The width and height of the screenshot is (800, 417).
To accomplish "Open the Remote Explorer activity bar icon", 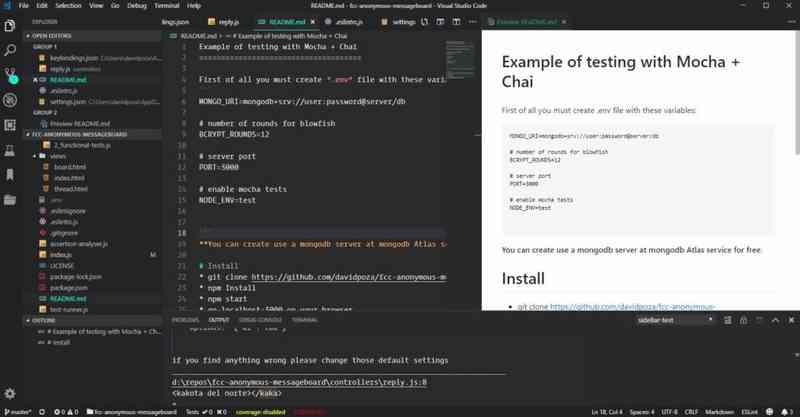I will click(x=10, y=150).
